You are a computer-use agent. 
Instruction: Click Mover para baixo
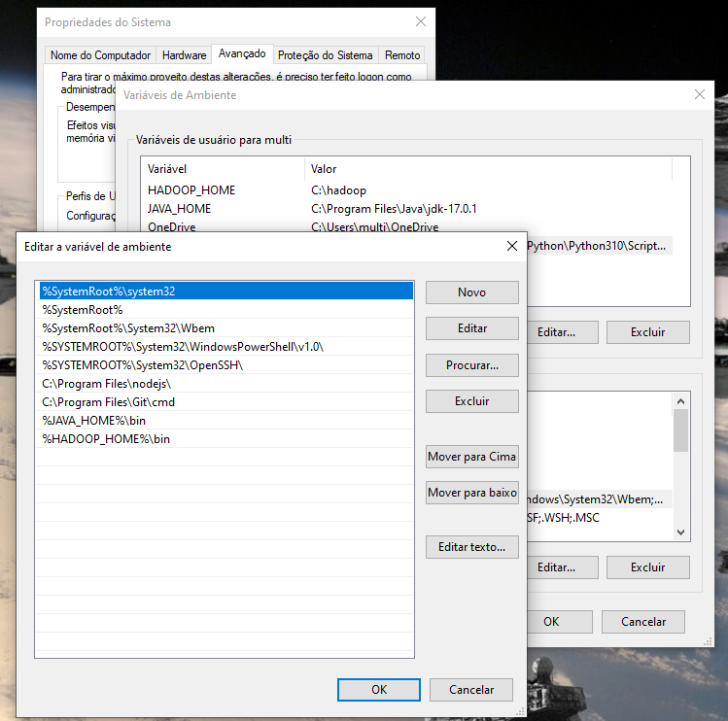pyautogui.click(x=471, y=493)
